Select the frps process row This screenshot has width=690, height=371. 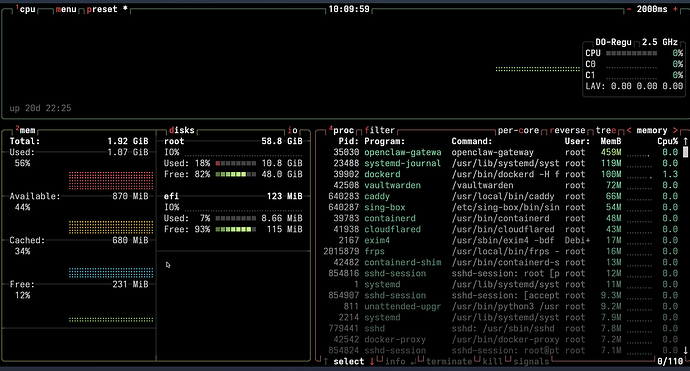tap(501, 251)
